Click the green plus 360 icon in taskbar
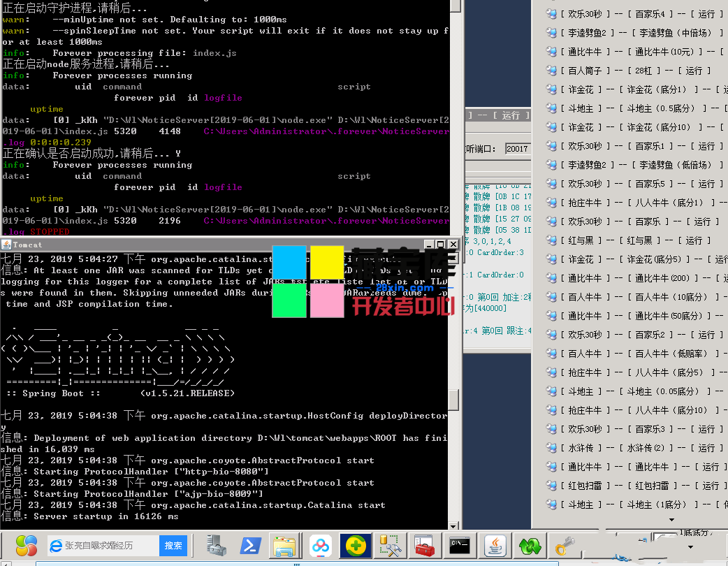This screenshot has width=728, height=566. click(x=356, y=545)
